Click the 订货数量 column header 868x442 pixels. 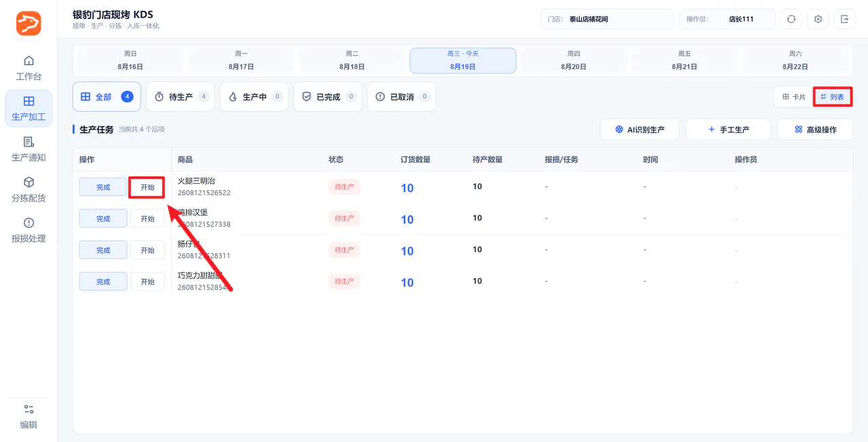point(416,159)
